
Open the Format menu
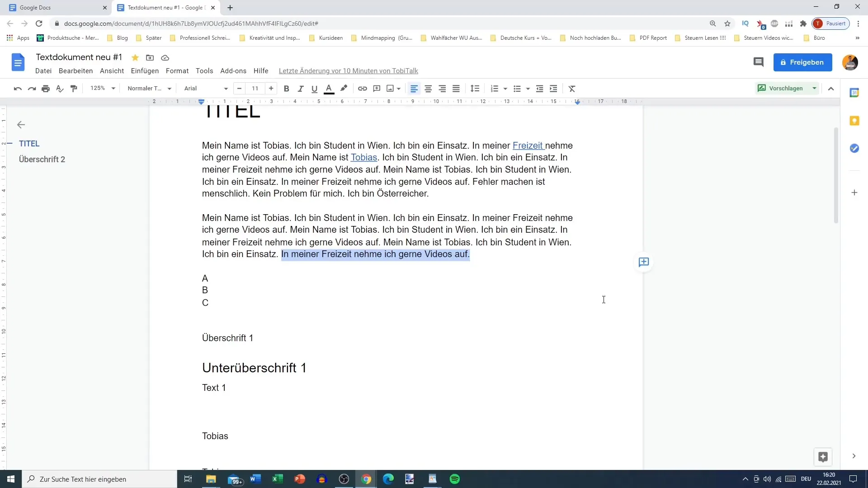(x=177, y=70)
